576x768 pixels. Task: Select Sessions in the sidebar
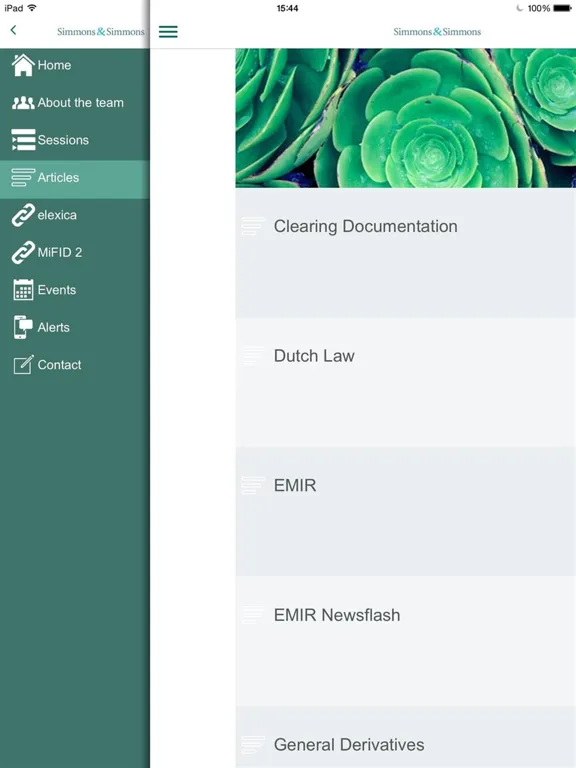point(75,140)
